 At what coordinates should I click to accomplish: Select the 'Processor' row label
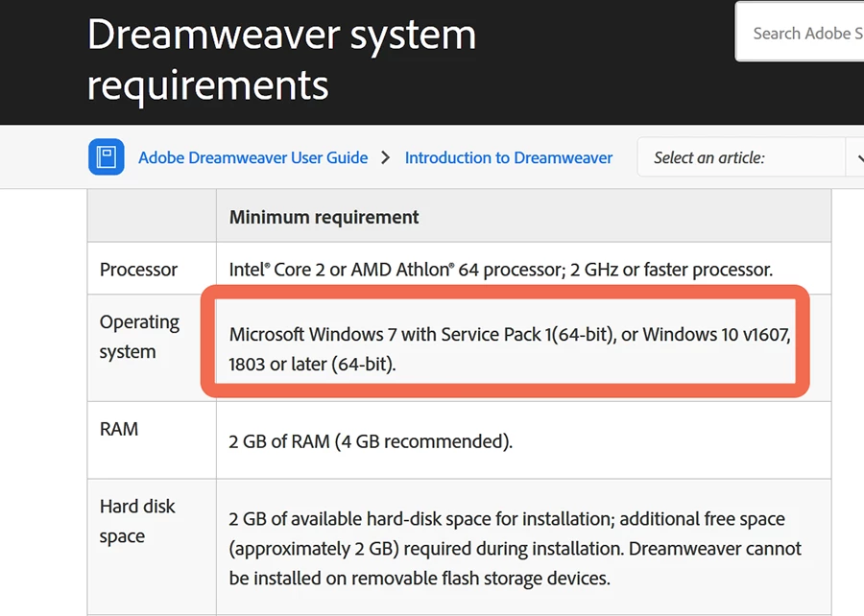click(x=138, y=270)
